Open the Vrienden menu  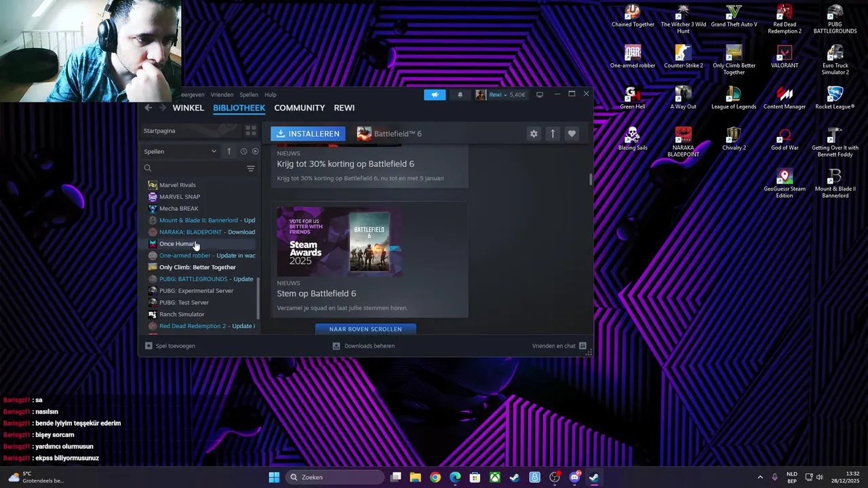222,95
